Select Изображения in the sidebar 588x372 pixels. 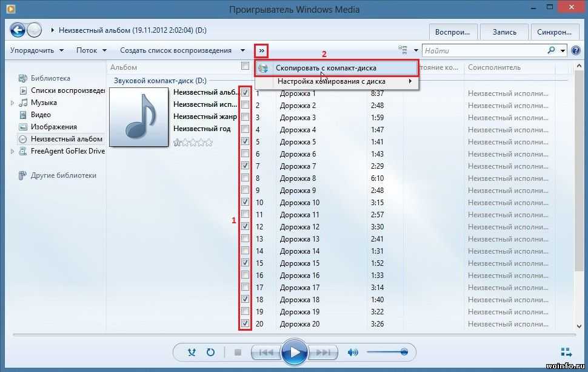click(53, 127)
